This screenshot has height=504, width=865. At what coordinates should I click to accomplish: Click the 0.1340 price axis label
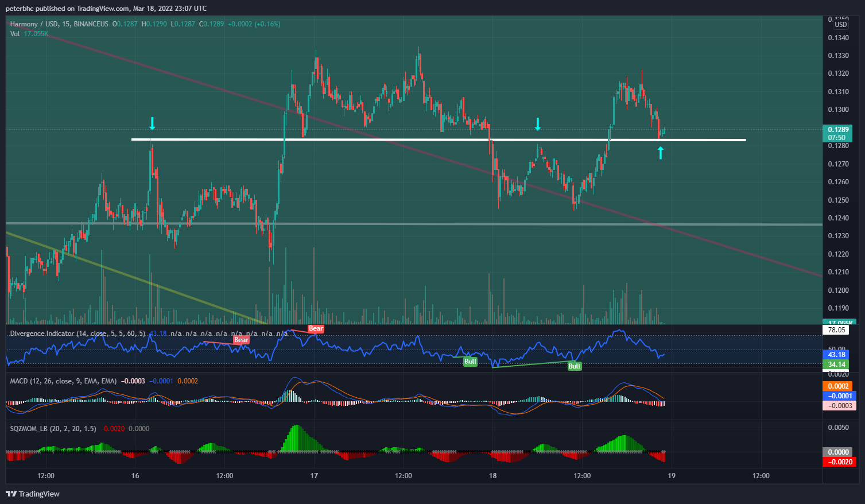point(838,38)
